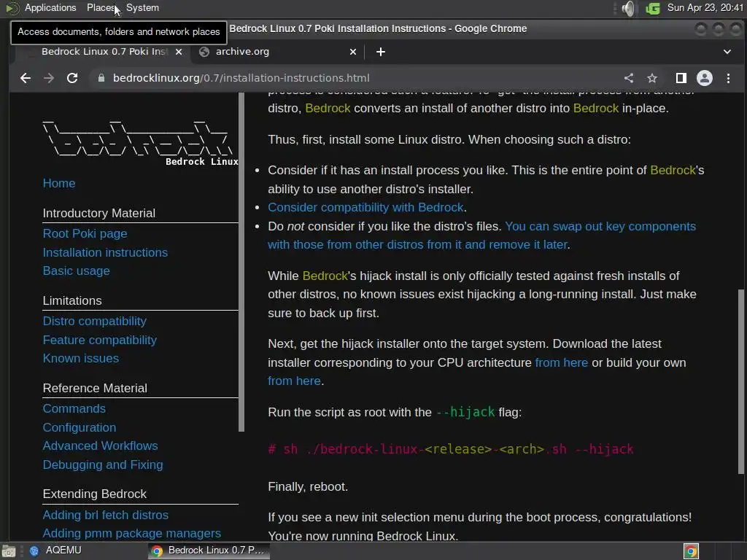Click the green network tray icon
747x560 pixels.
653,8
